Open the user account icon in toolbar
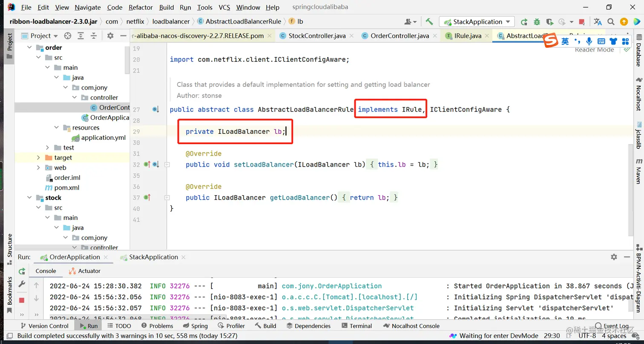The height and width of the screenshot is (344, 644). (x=410, y=22)
